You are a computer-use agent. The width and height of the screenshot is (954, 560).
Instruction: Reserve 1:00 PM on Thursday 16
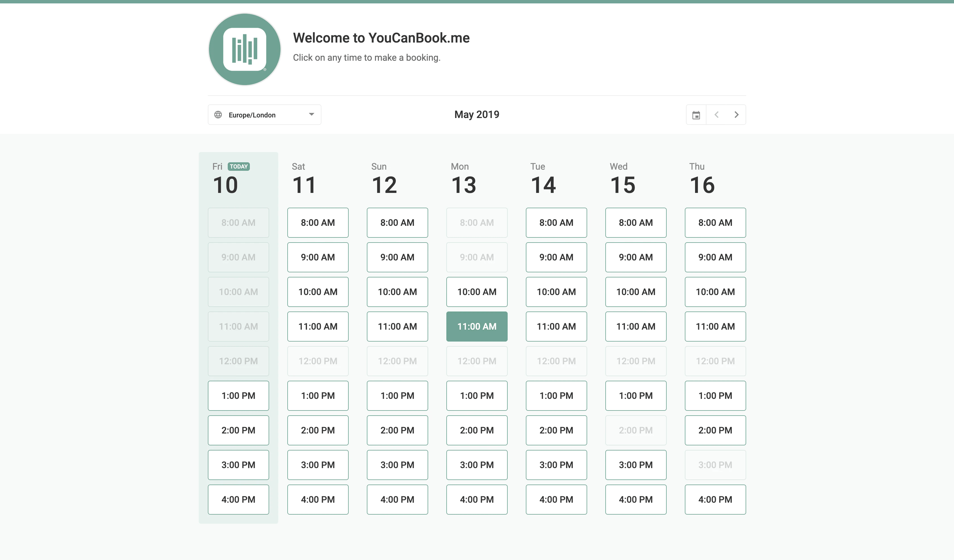(715, 395)
